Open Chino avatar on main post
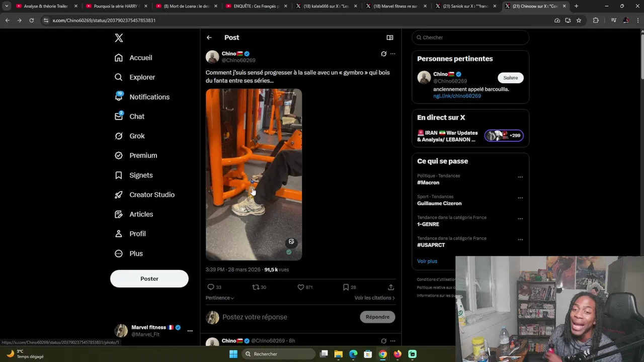The height and width of the screenshot is (362, 644). 212,57
